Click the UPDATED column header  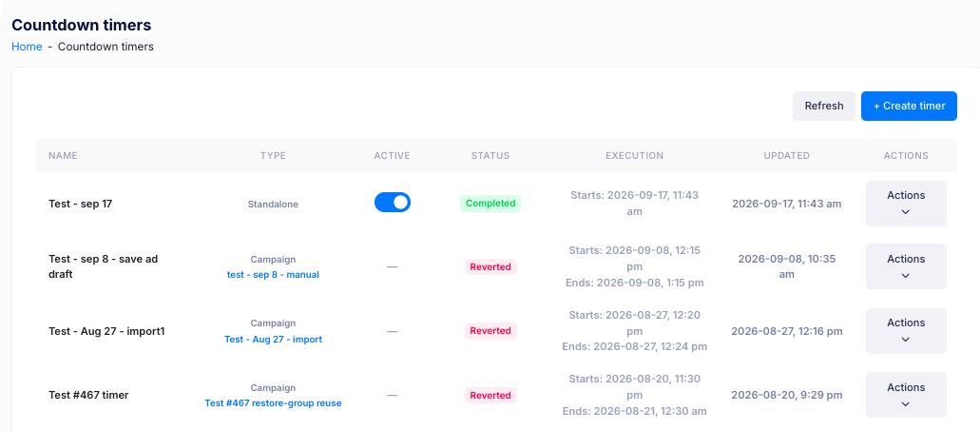point(787,156)
